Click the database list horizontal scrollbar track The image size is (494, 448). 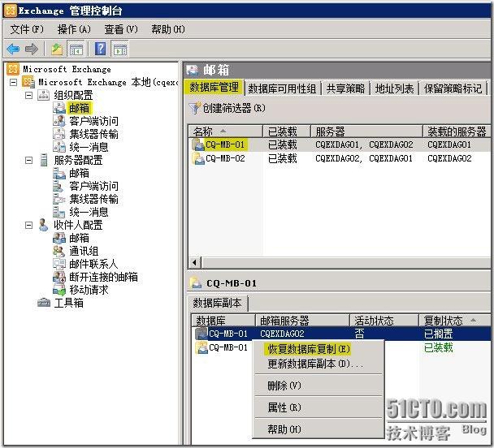[x=346, y=262]
